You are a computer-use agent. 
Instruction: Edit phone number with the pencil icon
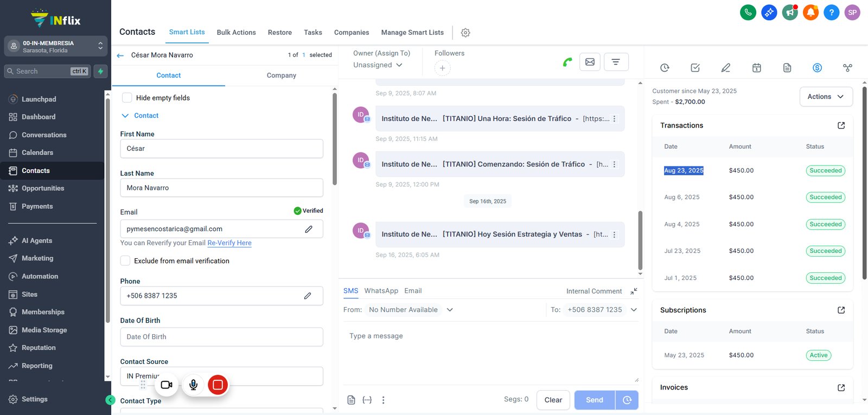[x=308, y=296]
